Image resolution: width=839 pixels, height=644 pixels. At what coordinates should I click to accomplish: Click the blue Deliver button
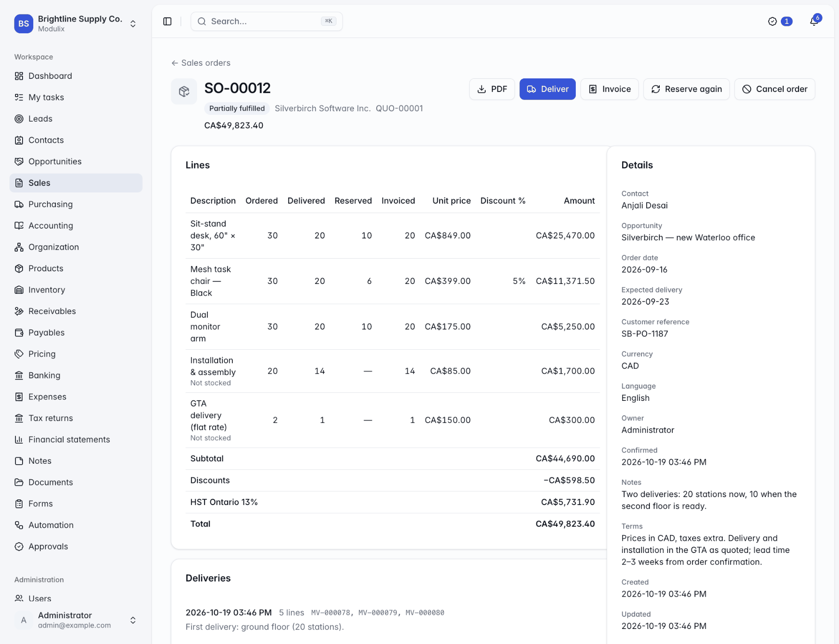[547, 89]
